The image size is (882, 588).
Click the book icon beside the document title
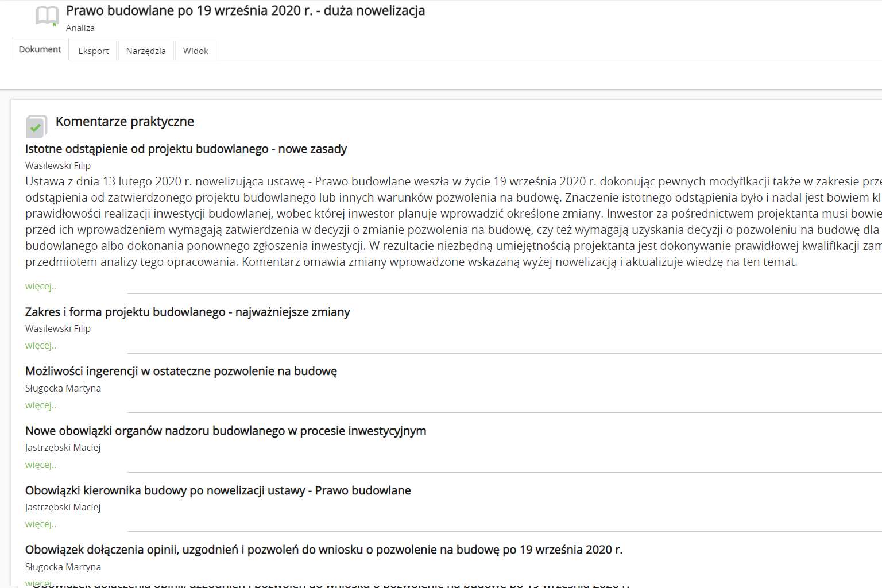tap(47, 16)
